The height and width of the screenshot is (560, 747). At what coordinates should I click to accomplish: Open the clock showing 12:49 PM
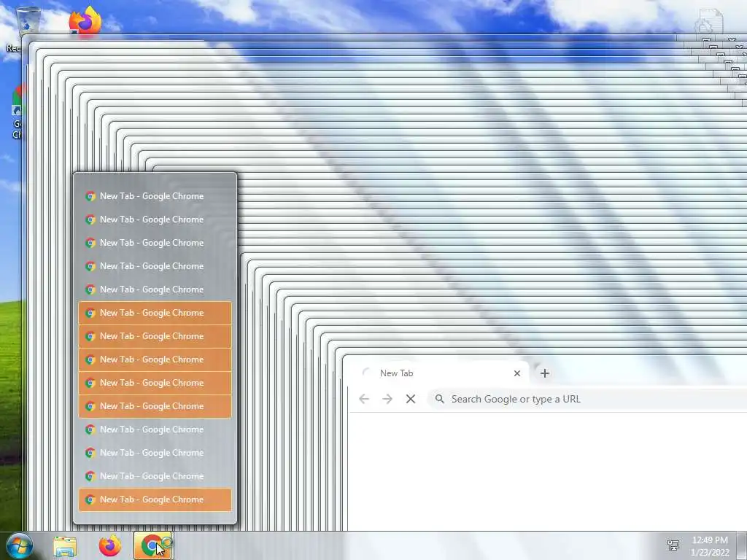[710, 545]
